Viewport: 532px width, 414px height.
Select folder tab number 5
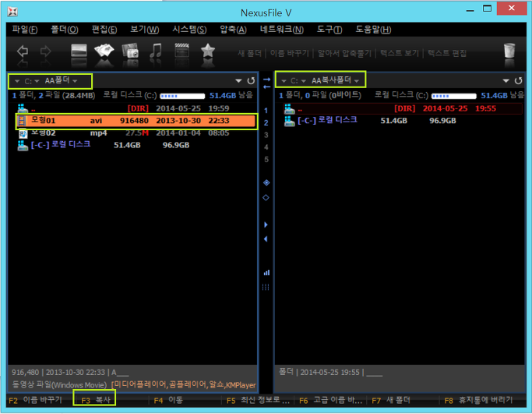pos(266,159)
